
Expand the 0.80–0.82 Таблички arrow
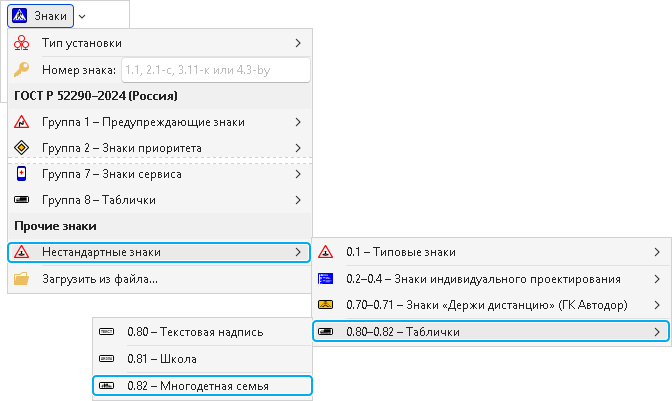point(657,332)
